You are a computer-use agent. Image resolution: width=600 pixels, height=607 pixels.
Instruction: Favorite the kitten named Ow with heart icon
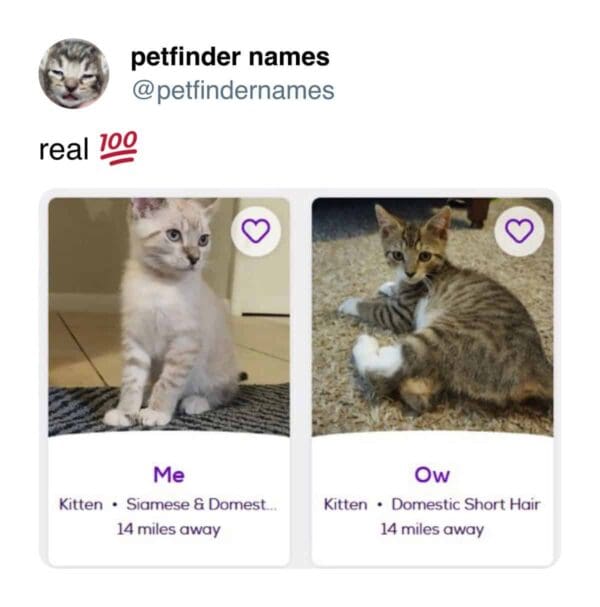pyautogui.click(x=519, y=231)
